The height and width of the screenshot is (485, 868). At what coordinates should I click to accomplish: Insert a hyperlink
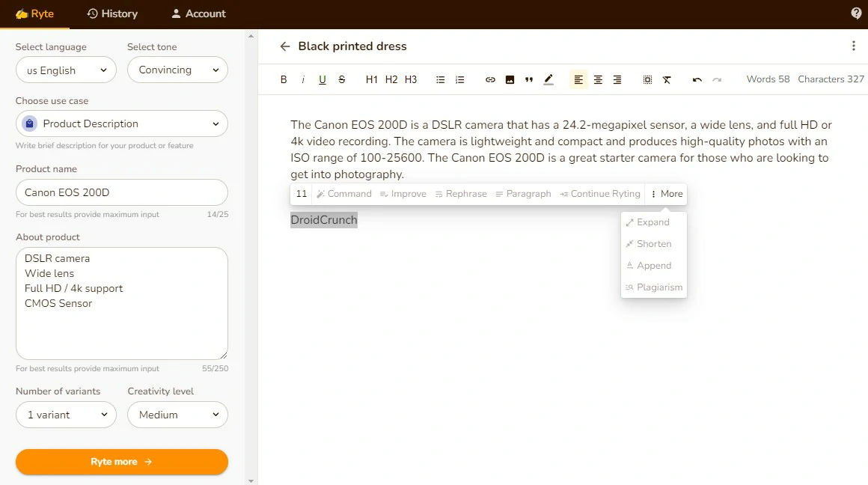490,80
